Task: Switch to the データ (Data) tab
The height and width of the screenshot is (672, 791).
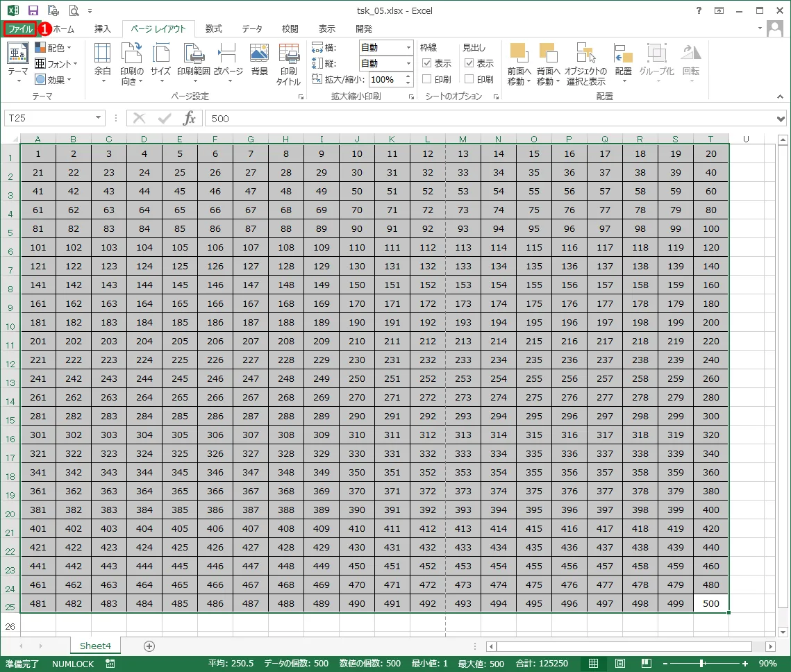Action: click(251, 28)
